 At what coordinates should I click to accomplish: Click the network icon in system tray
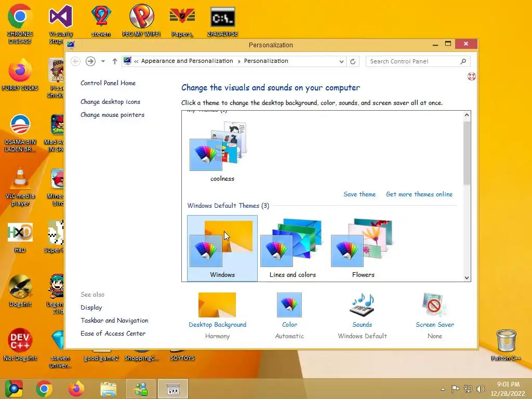(468, 389)
